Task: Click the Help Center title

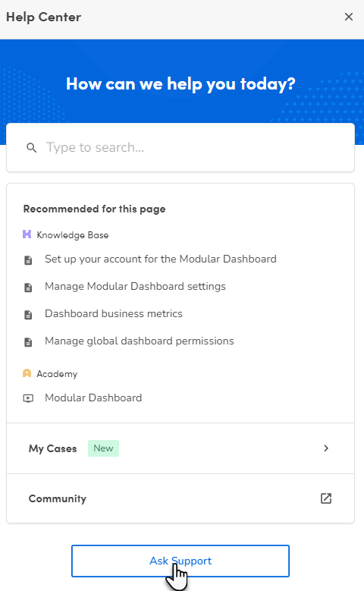Action: pyautogui.click(x=44, y=17)
